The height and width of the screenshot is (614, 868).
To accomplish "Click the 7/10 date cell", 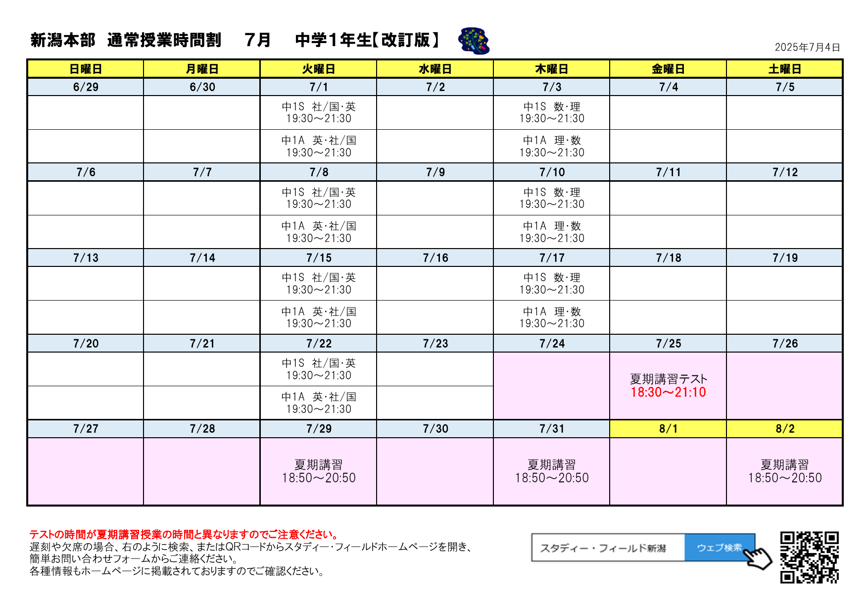I will click(552, 172).
